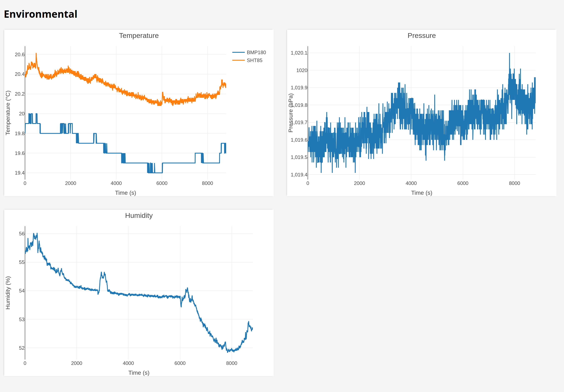This screenshot has height=392, width=564.
Task: Click the Temperature chart title
Action: pyautogui.click(x=139, y=36)
